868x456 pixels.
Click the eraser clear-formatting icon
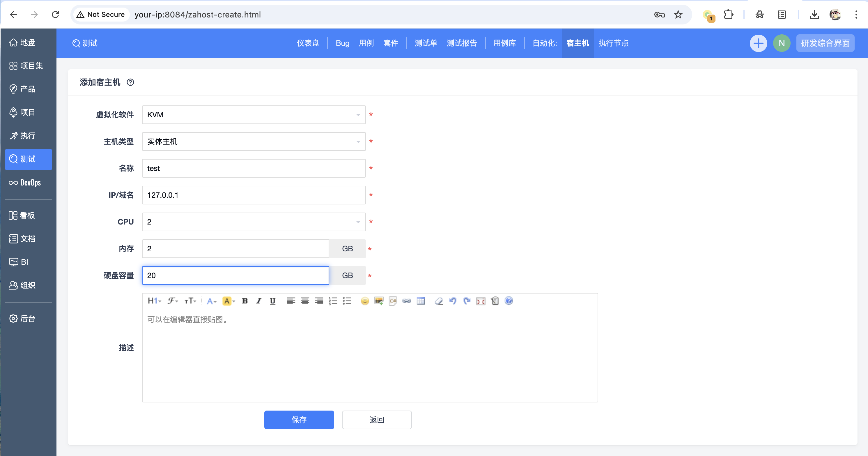tap(439, 301)
